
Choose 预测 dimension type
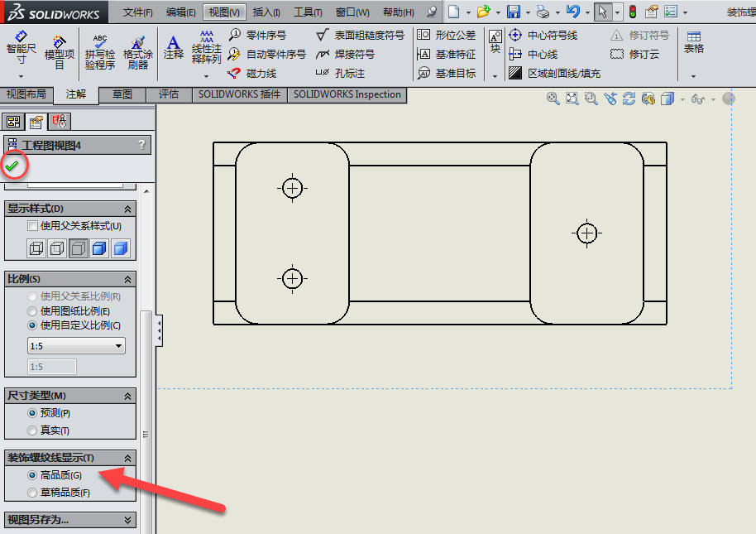point(32,413)
